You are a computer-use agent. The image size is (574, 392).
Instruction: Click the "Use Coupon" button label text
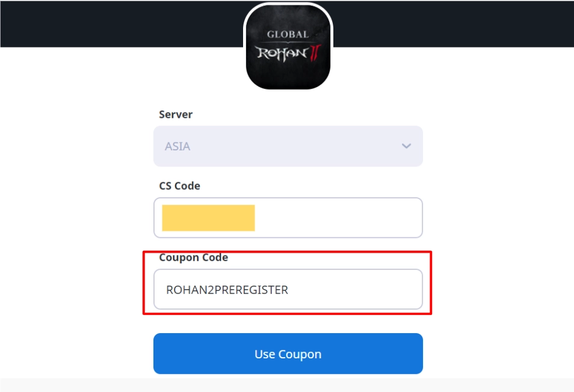pyautogui.click(x=288, y=354)
